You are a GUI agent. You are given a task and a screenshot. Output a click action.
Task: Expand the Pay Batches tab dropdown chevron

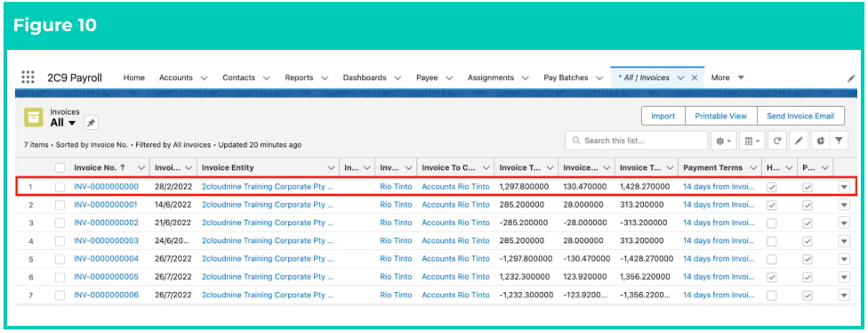[x=599, y=78]
